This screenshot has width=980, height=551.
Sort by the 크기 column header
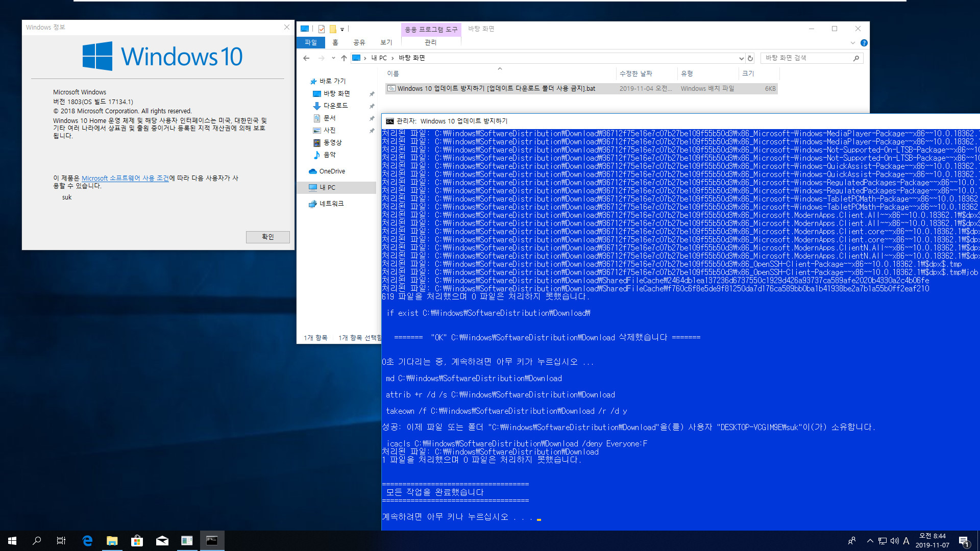758,73
